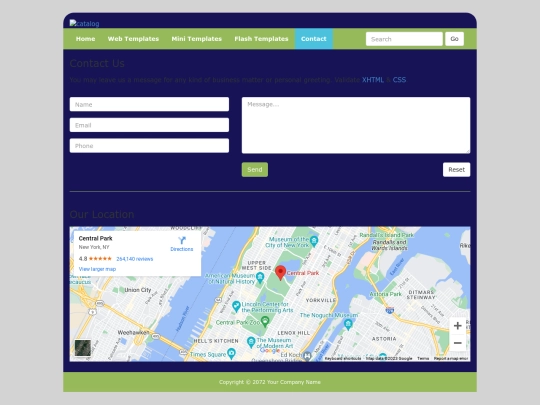Click the Lincoln Center map marker

(x=236, y=306)
